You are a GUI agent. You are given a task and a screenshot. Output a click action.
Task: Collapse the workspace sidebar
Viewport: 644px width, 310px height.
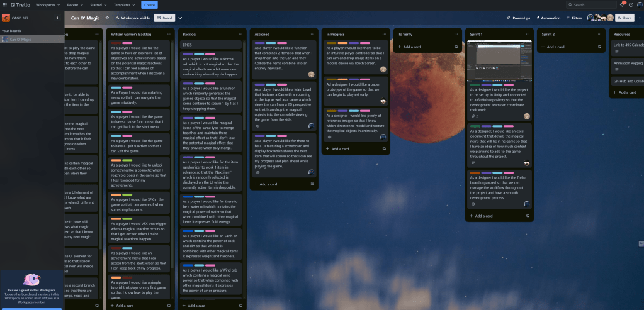click(x=58, y=18)
